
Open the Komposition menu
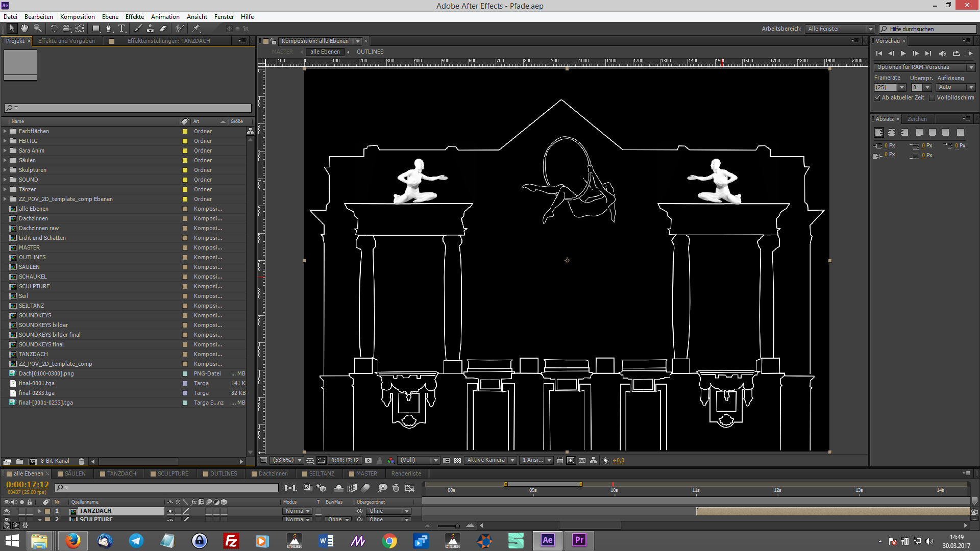pos(77,16)
